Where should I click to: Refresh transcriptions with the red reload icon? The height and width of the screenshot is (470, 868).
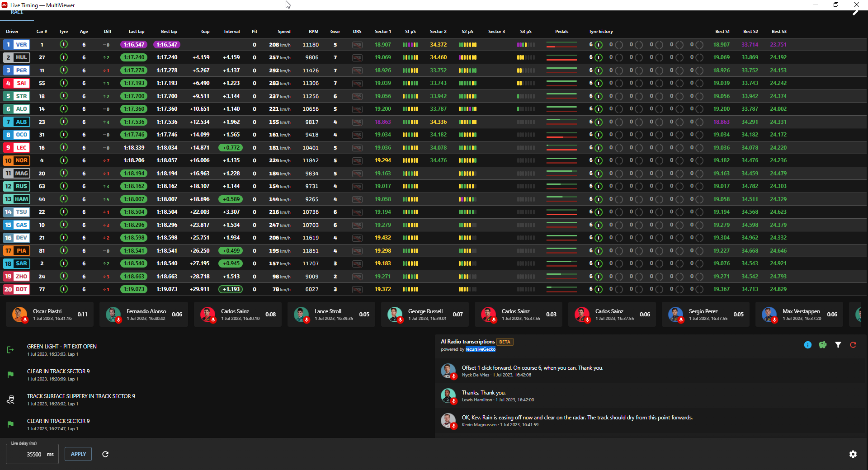click(853, 345)
